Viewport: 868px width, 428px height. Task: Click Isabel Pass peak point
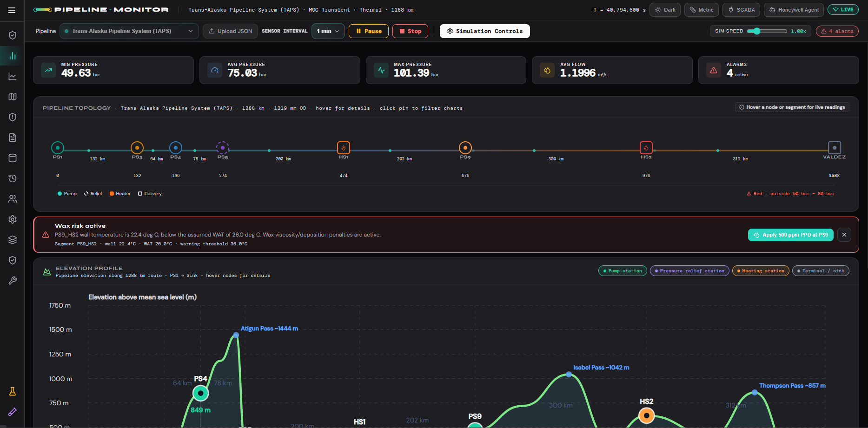point(569,374)
